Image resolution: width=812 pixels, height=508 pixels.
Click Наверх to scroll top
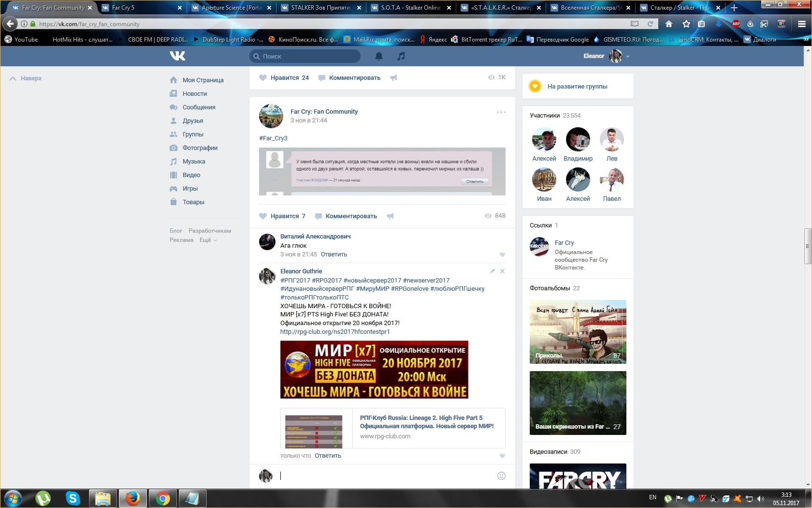26,78
